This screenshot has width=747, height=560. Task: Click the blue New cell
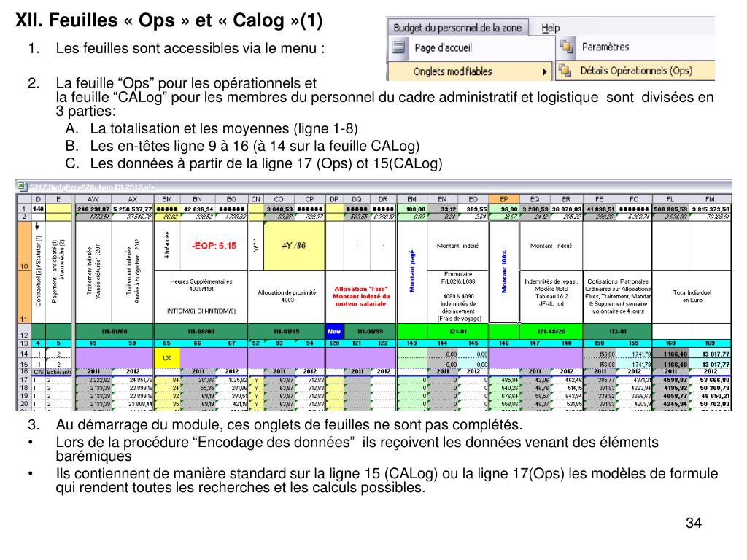tap(334, 332)
